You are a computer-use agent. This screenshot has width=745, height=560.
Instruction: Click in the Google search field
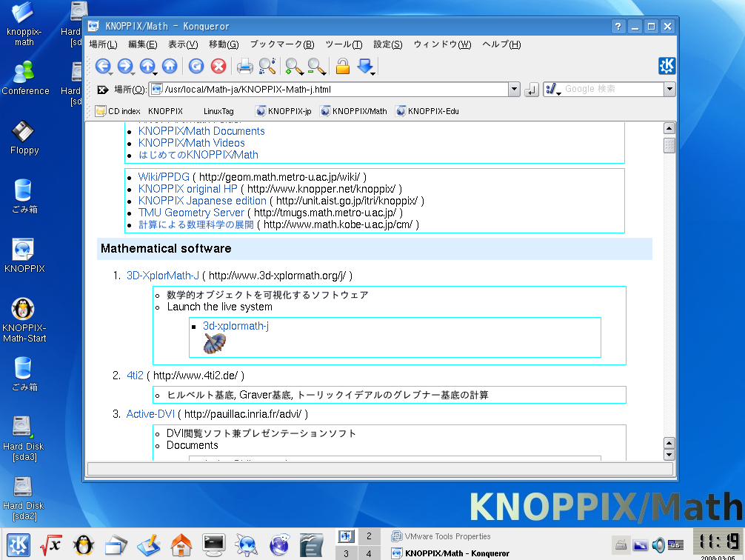click(x=613, y=89)
